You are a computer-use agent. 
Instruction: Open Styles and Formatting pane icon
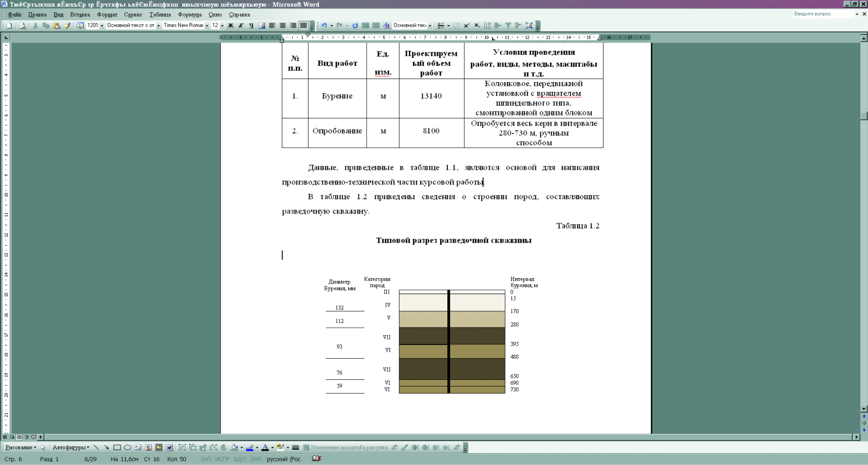coord(386,25)
